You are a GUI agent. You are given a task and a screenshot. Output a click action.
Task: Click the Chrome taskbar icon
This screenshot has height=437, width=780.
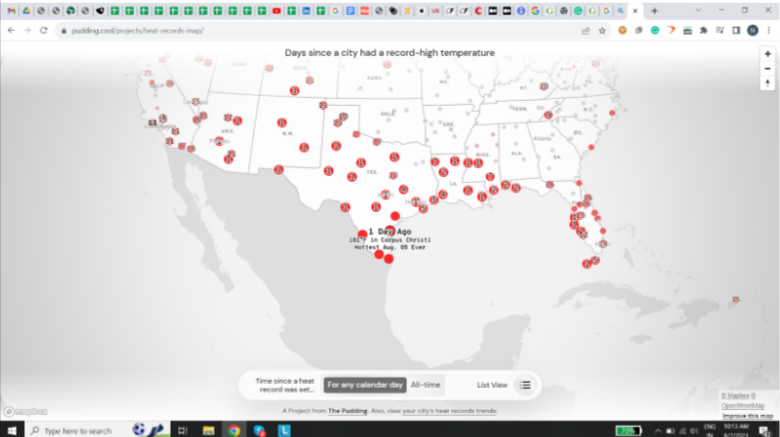pos(234,430)
